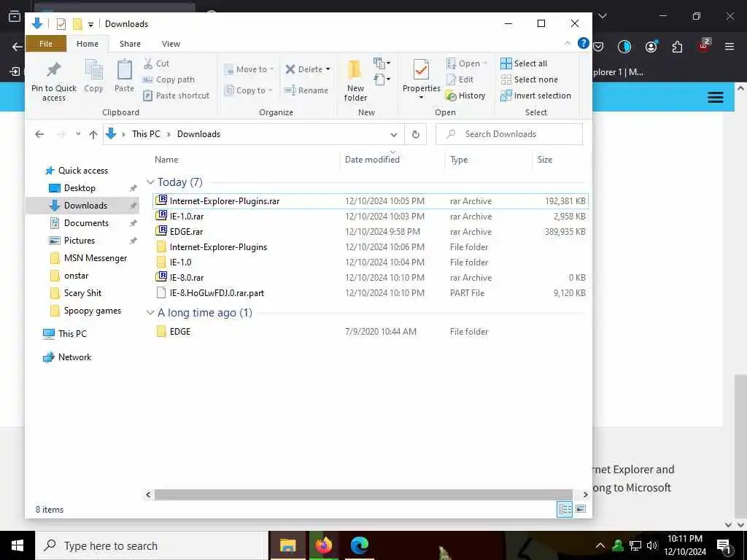Viewport: 747px width, 560px height.
Task: Click Select none in the ribbon
Action: 529,79
